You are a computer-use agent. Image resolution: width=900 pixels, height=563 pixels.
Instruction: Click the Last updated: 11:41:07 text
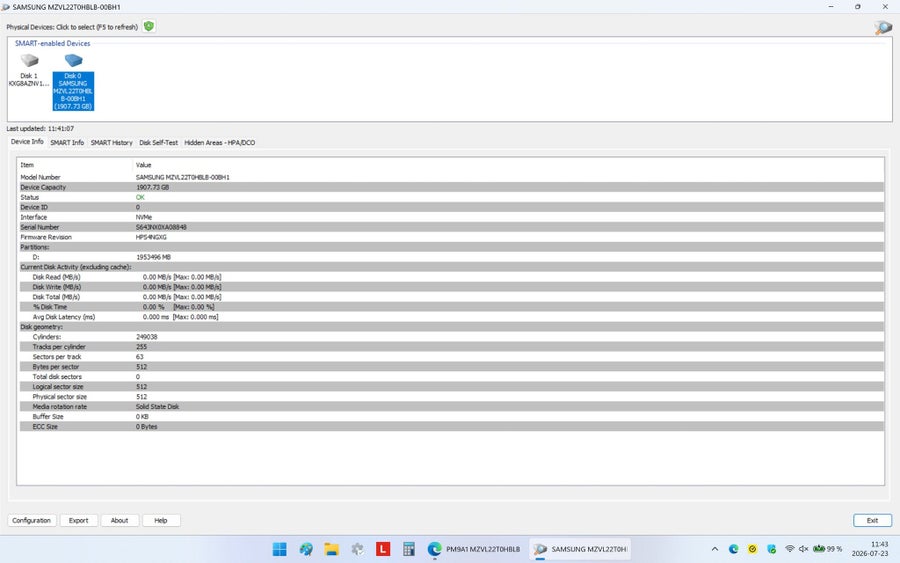pyautogui.click(x=40, y=129)
